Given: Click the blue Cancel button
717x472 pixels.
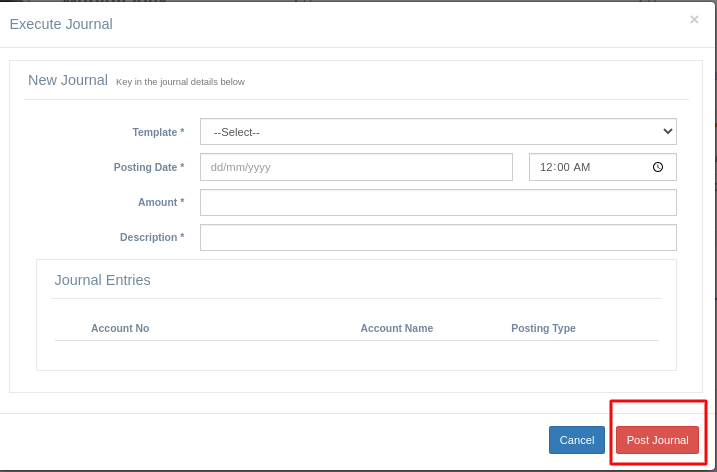Looking at the screenshot, I should tap(577, 440).
